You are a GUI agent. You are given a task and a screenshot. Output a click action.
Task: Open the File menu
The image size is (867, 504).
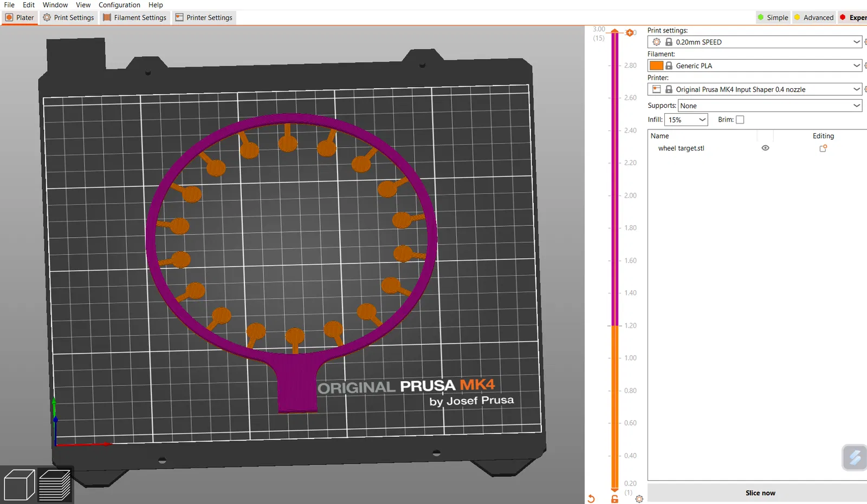pyautogui.click(x=9, y=5)
